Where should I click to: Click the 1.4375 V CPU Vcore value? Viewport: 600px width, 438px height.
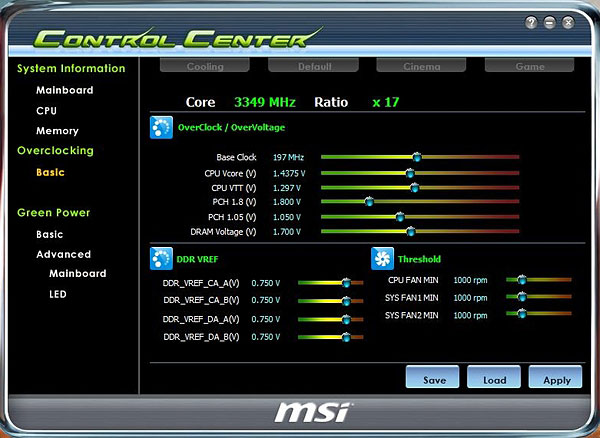289,173
